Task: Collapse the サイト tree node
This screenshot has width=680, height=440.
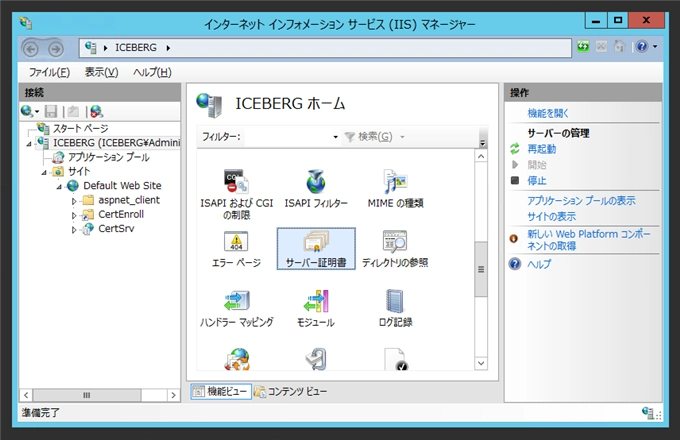Action: (x=44, y=173)
